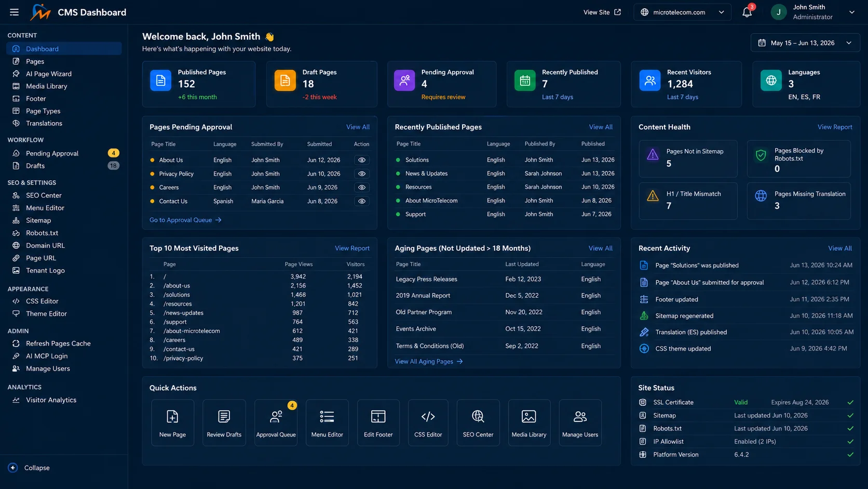Click the Menu Editor quick action
The height and width of the screenshot is (489, 868).
(327, 422)
